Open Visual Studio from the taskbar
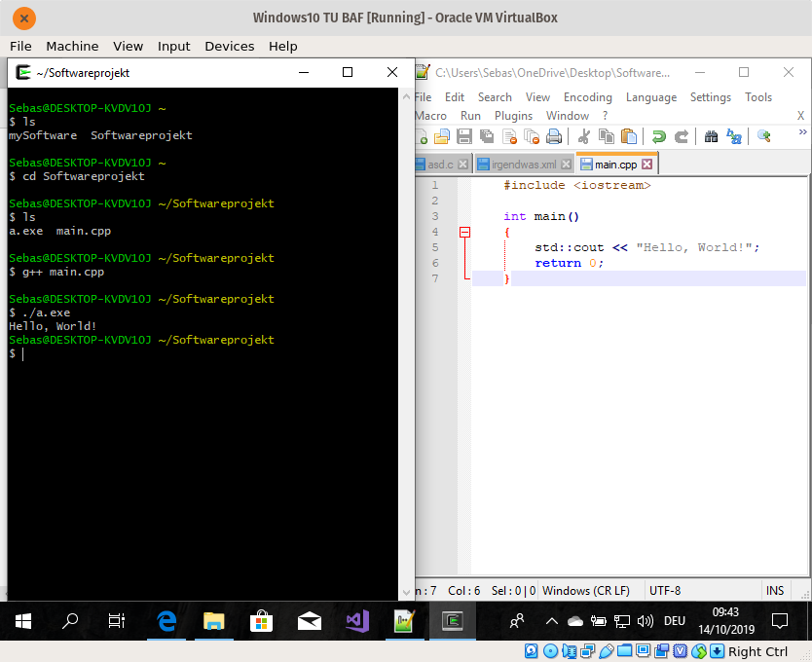 click(x=356, y=620)
